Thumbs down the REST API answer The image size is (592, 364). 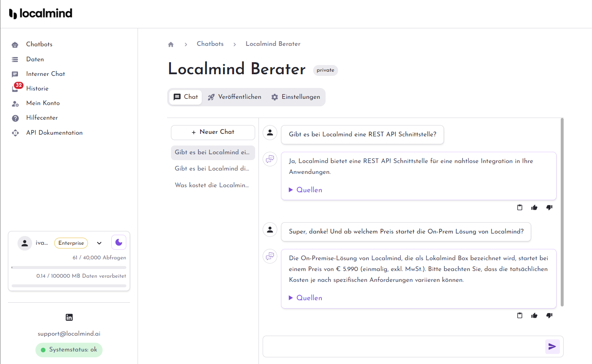pyautogui.click(x=549, y=207)
